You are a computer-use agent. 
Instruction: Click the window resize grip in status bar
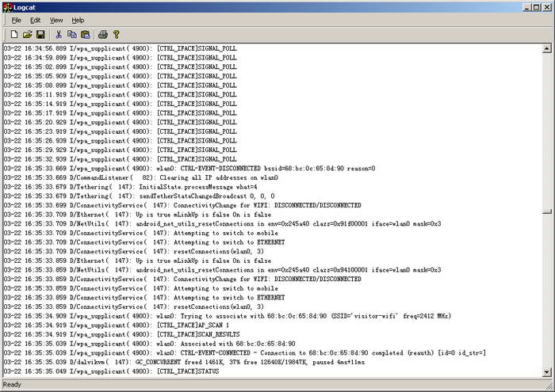(549, 386)
